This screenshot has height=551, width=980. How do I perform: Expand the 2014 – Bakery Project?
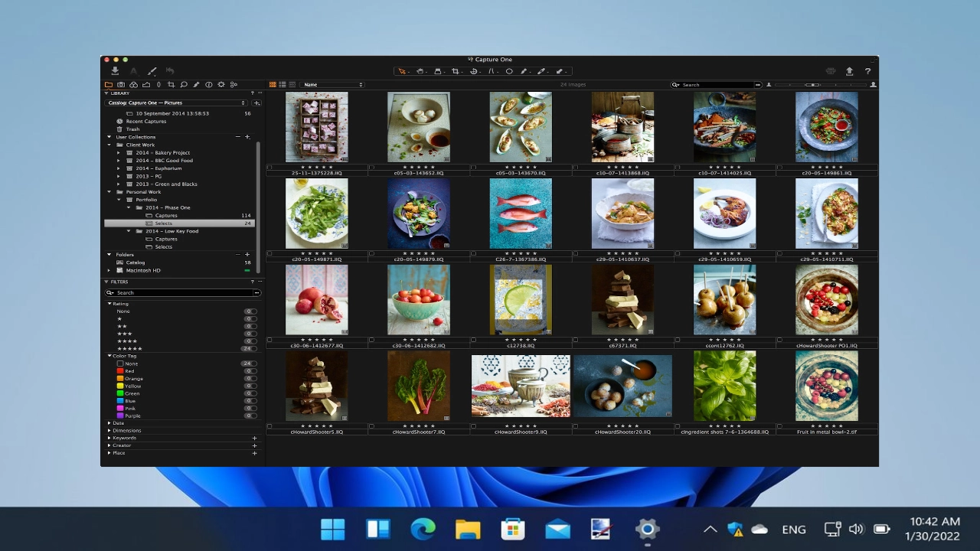[x=119, y=152]
